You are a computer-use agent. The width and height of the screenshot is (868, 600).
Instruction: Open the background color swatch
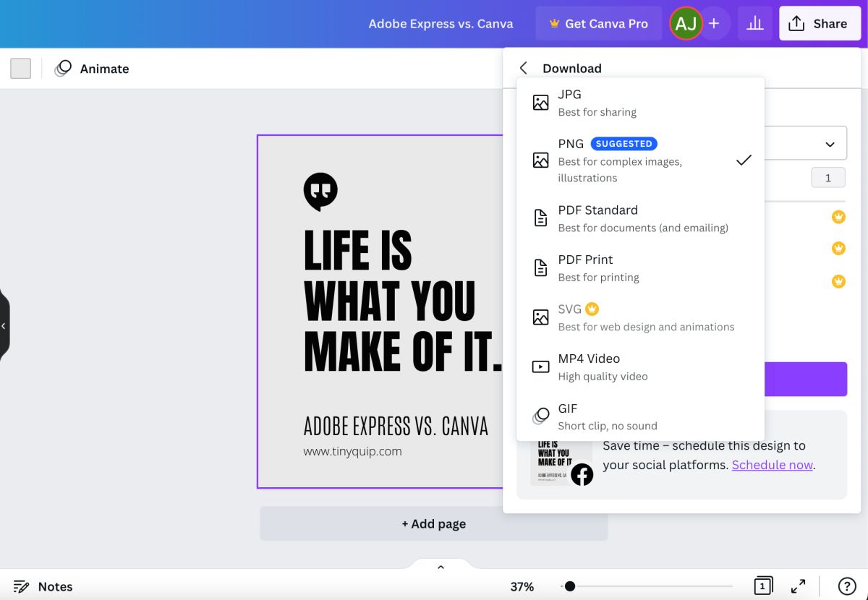(20, 69)
